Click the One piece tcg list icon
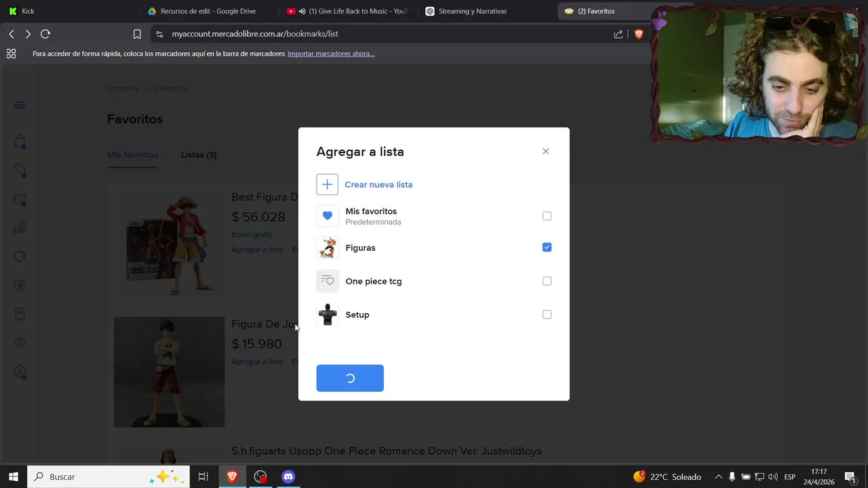This screenshot has width=868, height=488. pyautogui.click(x=328, y=281)
